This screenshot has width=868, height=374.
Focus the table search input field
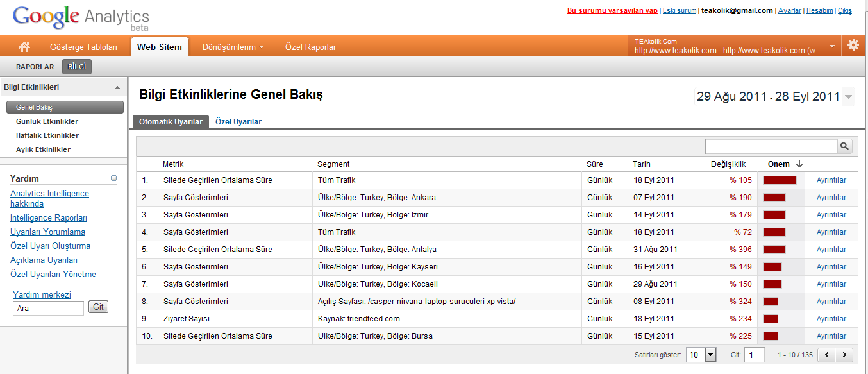tap(771, 146)
